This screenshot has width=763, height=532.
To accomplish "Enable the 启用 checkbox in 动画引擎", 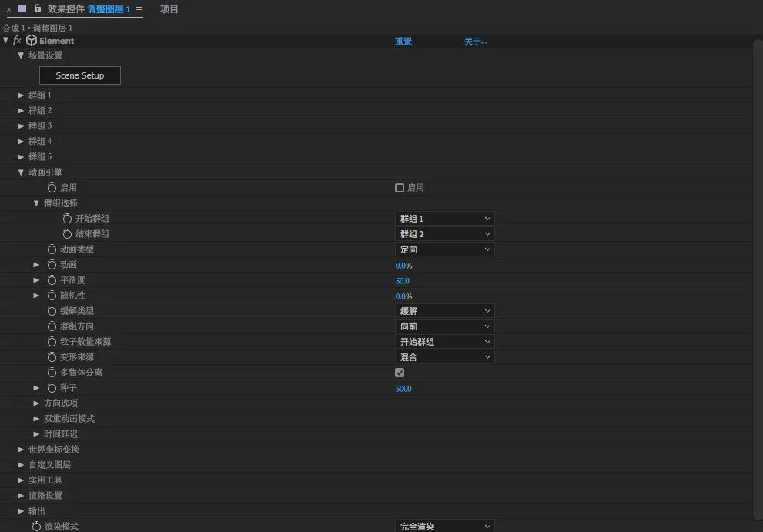I will tap(400, 188).
